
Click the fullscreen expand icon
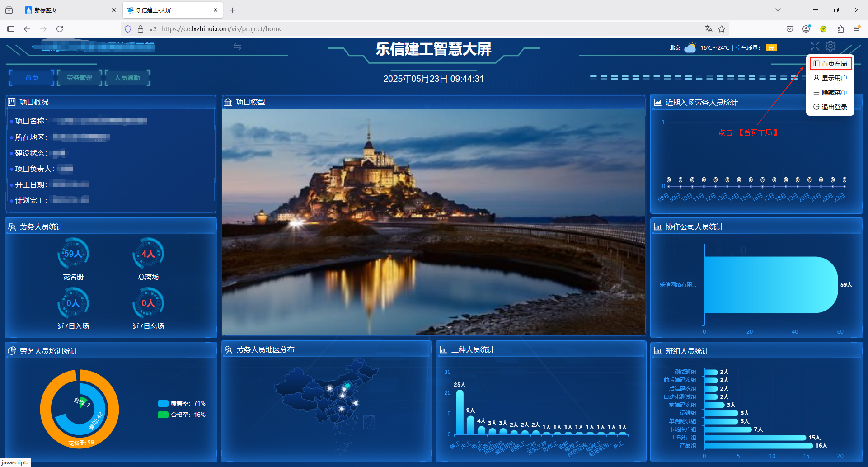coord(815,47)
